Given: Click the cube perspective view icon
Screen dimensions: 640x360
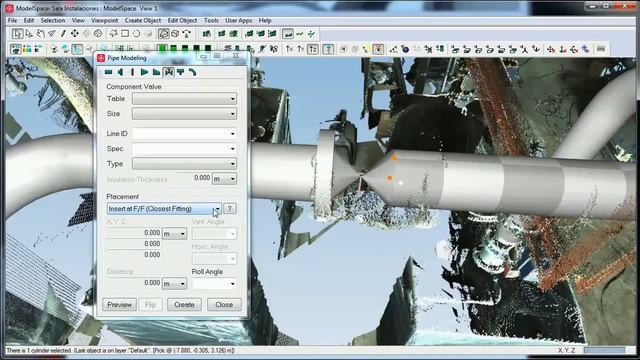Looking at the screenshot, I should pyautogui.click(x=175, y=34).
